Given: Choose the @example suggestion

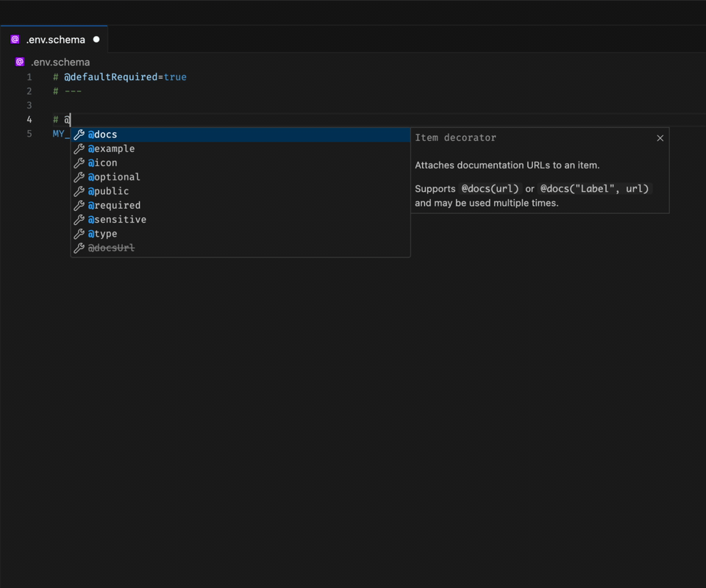Looking at the screenshot, I should tap(240, 148).
